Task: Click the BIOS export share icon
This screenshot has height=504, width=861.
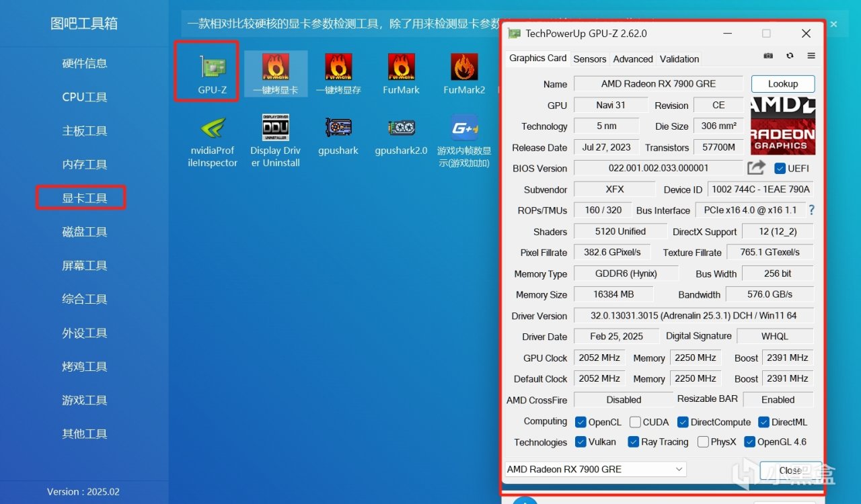Action: (757, 167)
